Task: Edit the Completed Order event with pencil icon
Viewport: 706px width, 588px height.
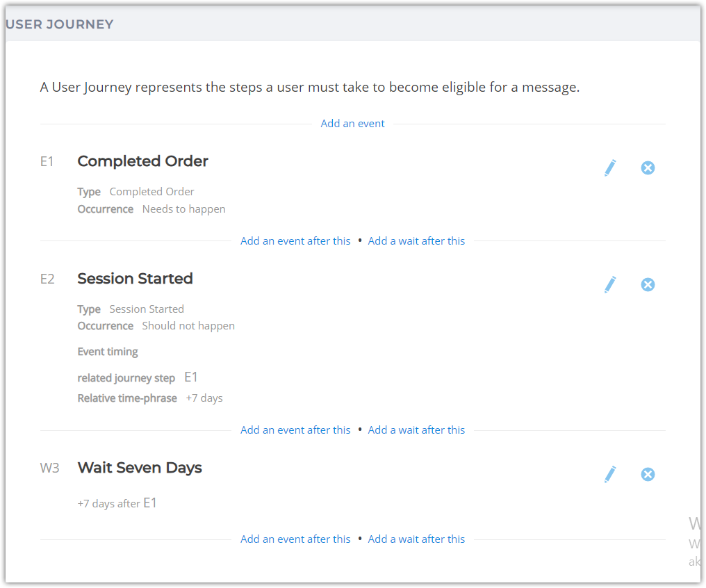Action: 610,168
